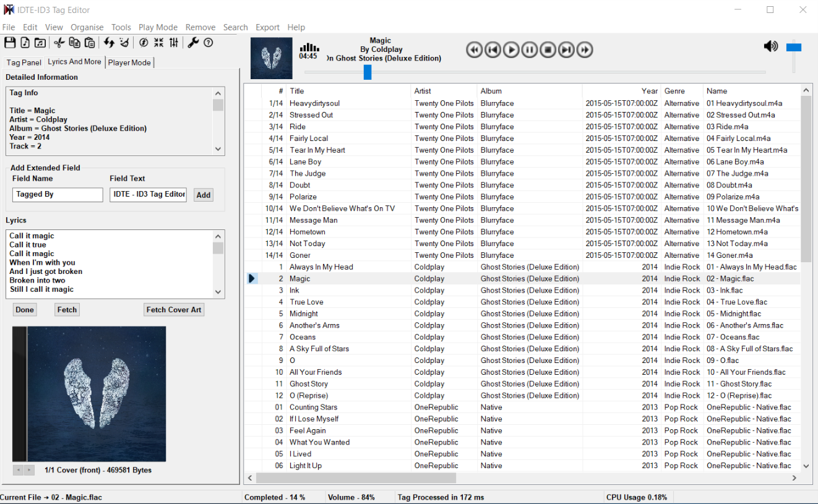Click the Paste clipboard icon
818x504 pixels.
coord(90,43)
